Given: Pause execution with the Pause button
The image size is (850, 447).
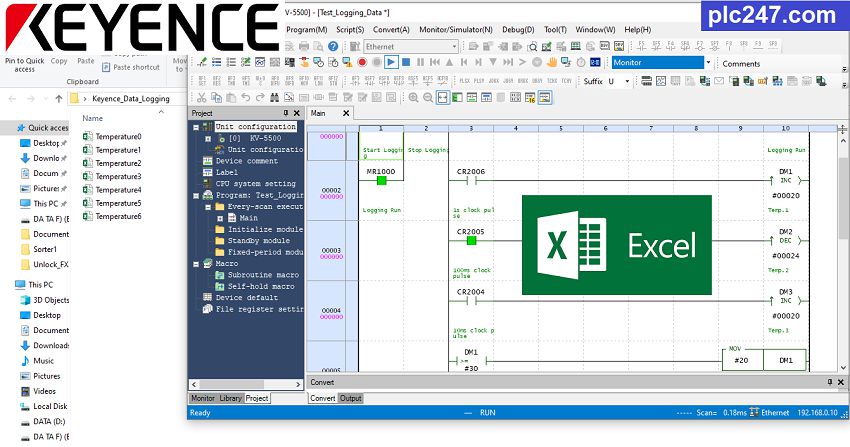Looking at the screenshot, I should 420,62.
